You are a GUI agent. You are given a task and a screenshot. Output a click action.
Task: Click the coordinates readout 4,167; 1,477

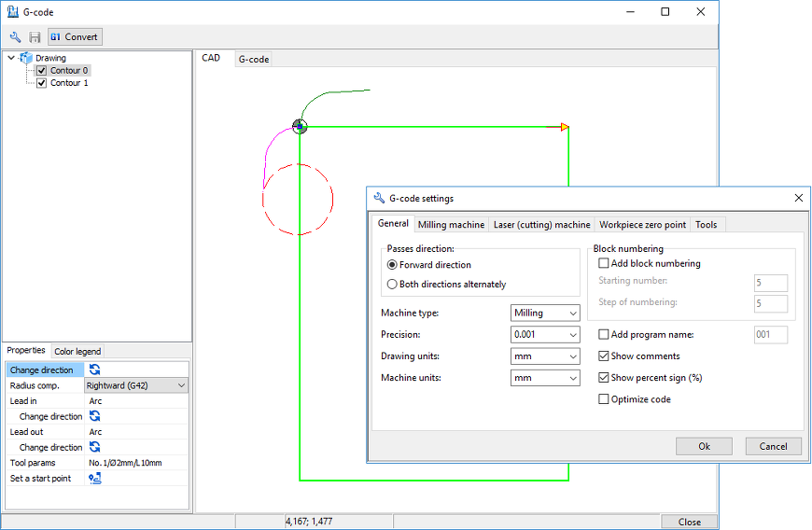[309, 522]
